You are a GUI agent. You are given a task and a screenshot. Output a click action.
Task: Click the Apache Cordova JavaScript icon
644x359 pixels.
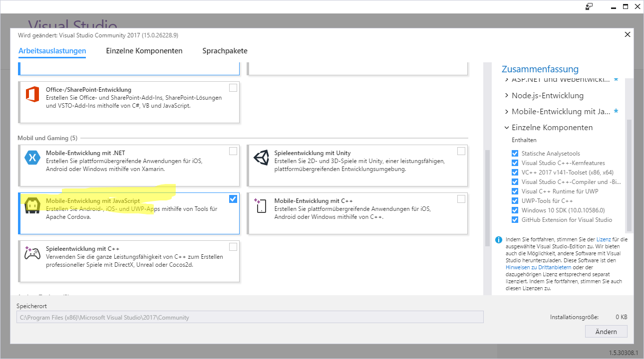pyautogui.click(x=32, y=206)
